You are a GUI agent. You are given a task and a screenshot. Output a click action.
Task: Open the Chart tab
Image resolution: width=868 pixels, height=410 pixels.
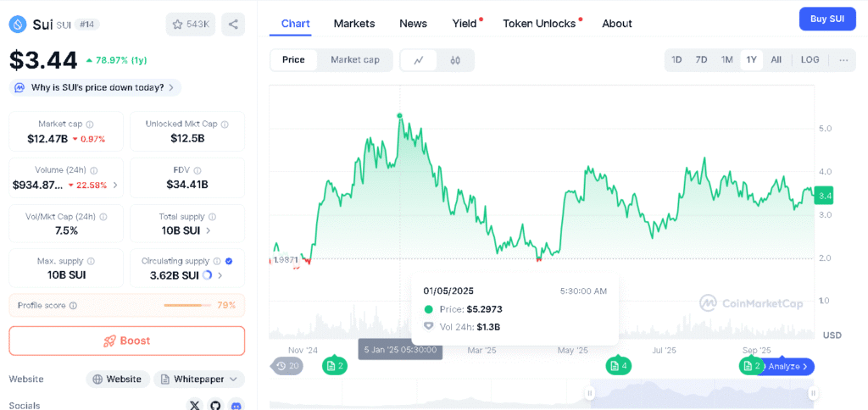coord(296,24)
